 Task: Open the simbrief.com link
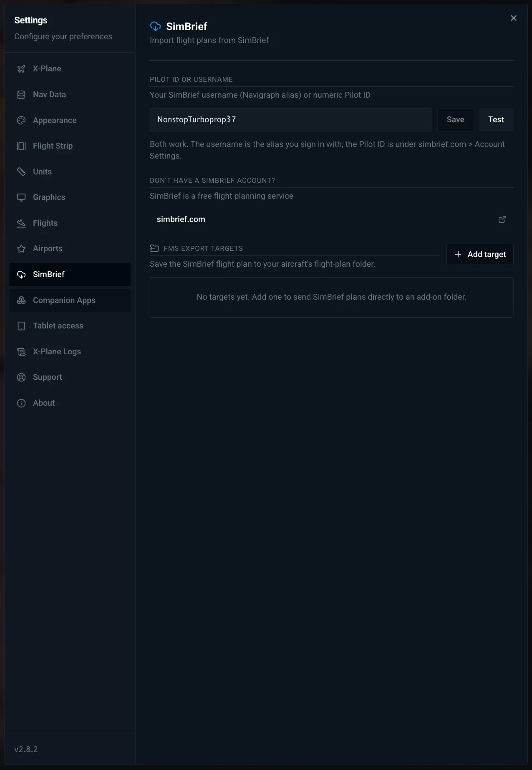tap(332, 220)
